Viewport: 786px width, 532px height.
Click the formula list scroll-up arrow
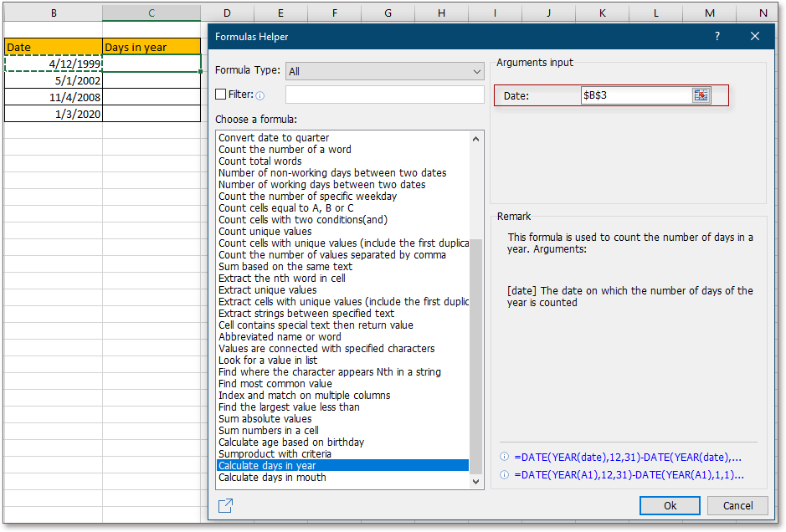click(x=476, y=139)
